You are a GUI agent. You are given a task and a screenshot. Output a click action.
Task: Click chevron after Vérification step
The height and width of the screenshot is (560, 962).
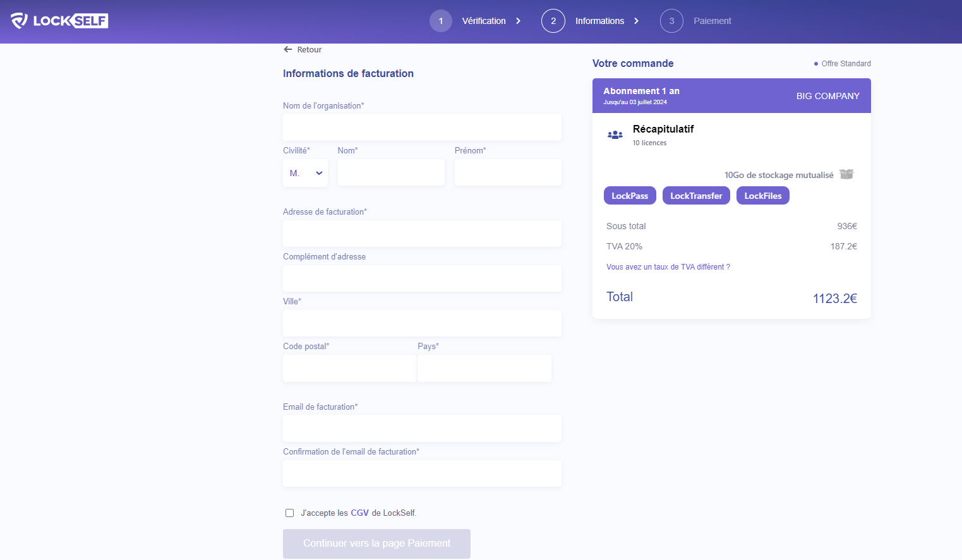[x=519, y=21]
